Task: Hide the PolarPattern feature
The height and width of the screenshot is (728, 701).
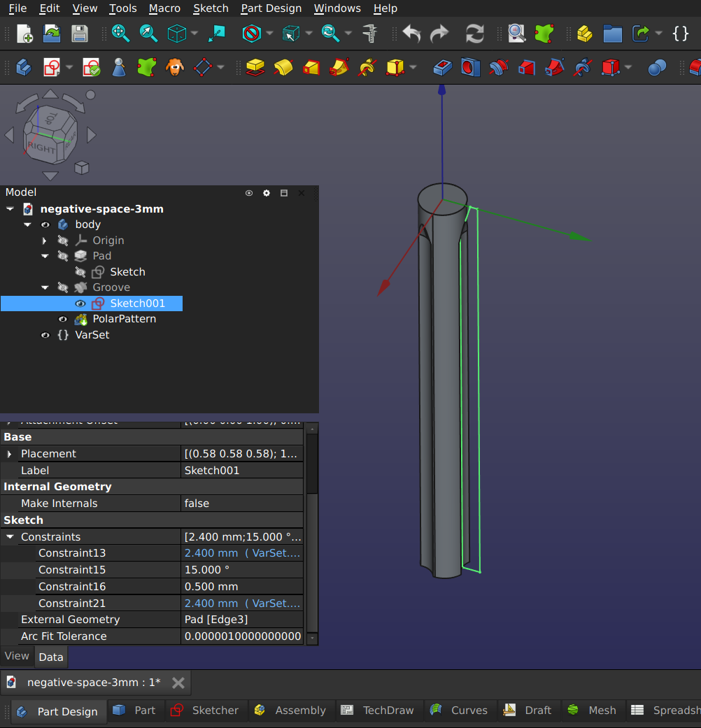Action: click(x=63, y=319)
